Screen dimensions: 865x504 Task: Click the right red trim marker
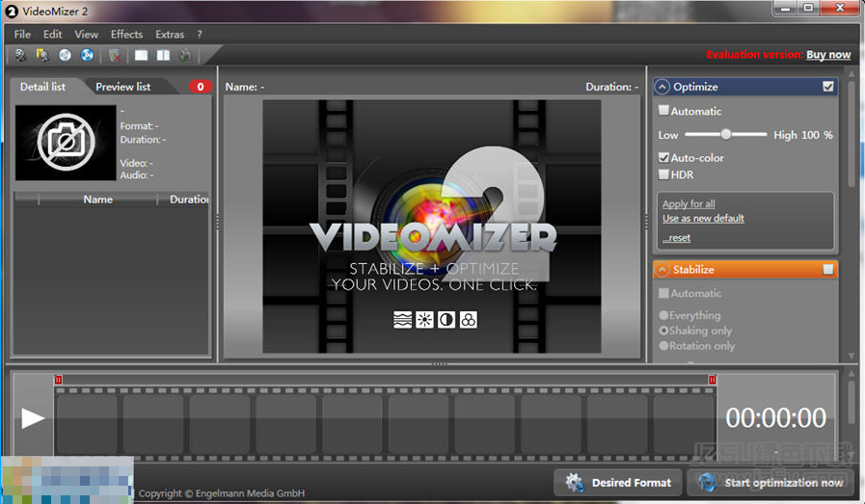coord(713,380)
